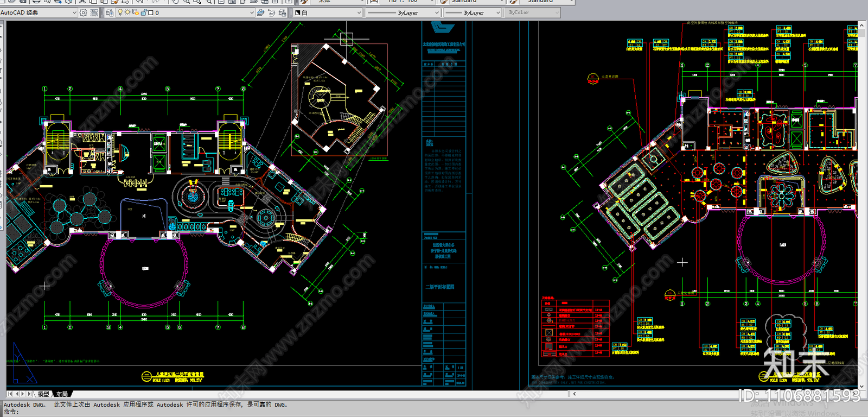Switch to the 模型 tab
Image resolution: width=868 pixels, height=417 pixels.
[x=43, y=394]
